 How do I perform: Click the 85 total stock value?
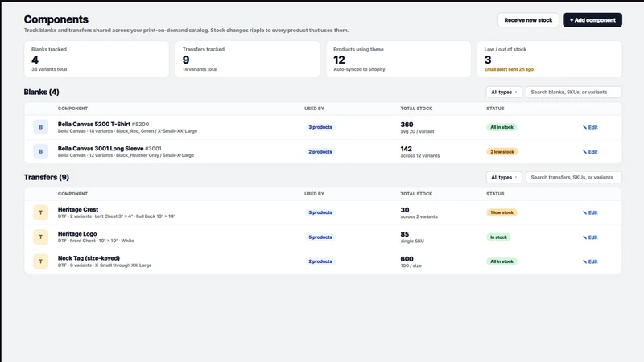coord(405,234)
